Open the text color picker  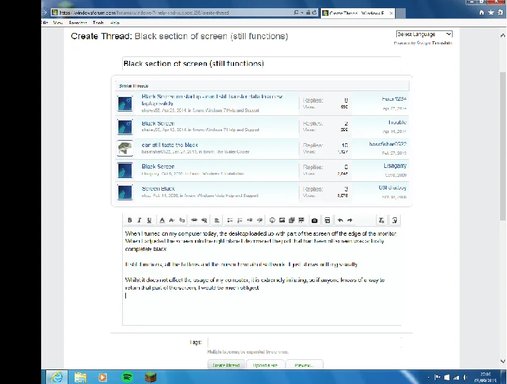click(x=162, y=220)
